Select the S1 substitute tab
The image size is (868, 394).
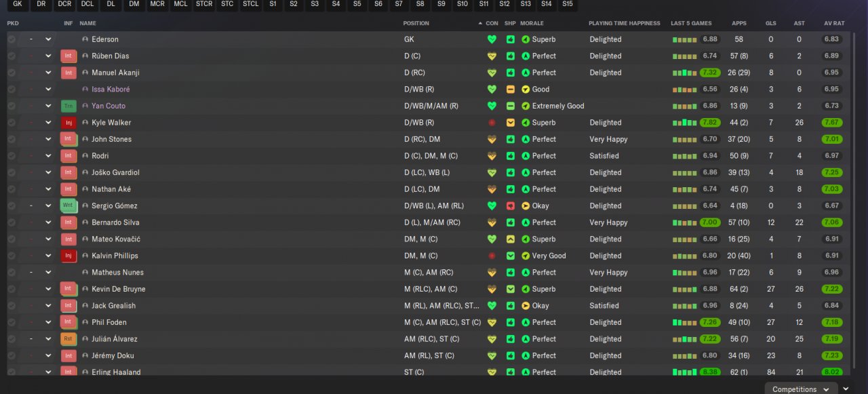pyautogui.click(x=273, y=4)
